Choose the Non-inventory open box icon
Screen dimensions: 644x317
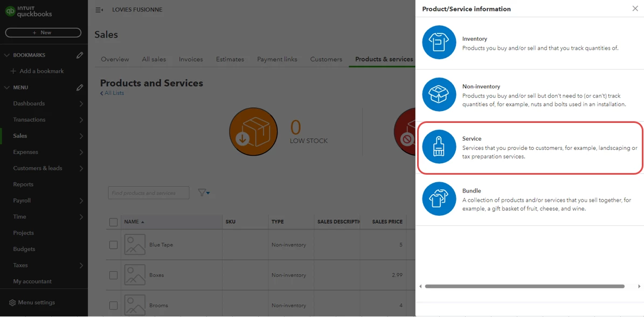pos(439,94)
